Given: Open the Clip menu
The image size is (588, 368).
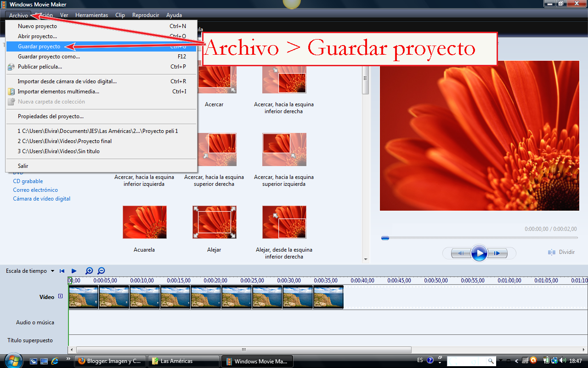Looking at the screenshot, I should [120, 15].
